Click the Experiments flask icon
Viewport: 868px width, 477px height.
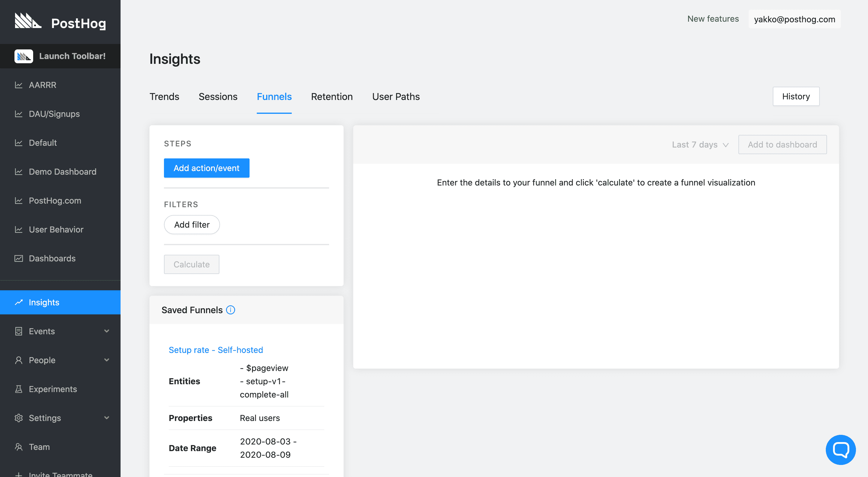click(18, 389)
